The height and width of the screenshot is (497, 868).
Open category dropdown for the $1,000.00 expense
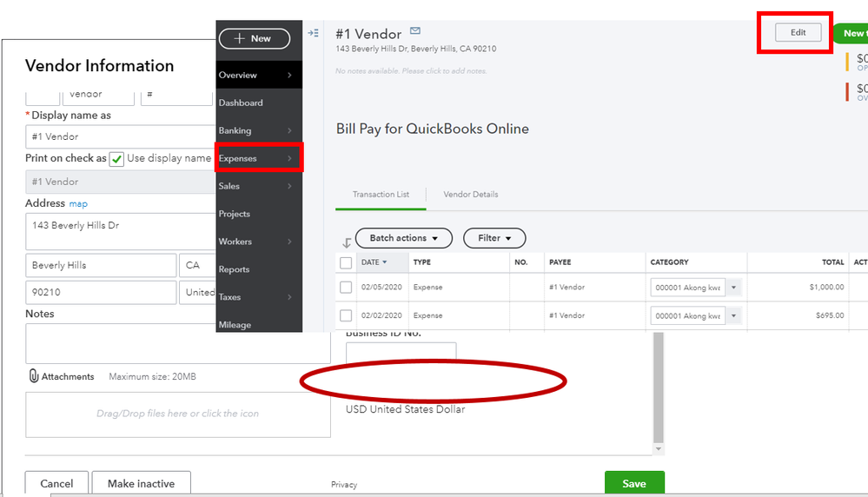[x=733, y=288]
